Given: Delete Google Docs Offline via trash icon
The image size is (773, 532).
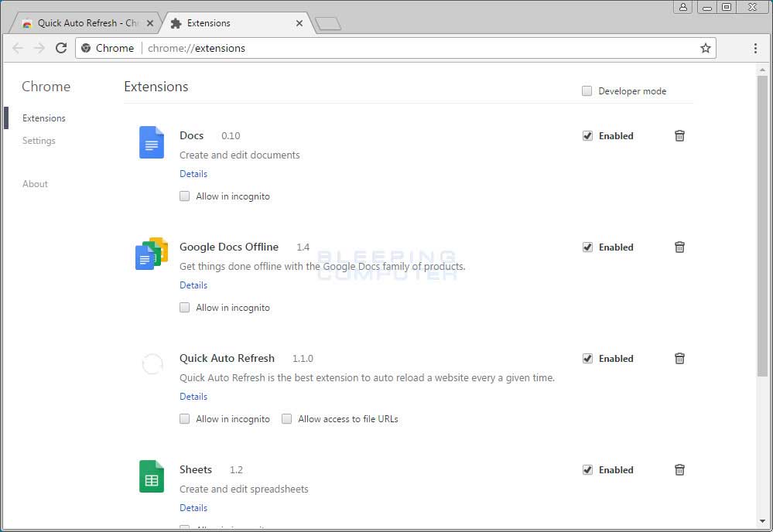Looking at the screenshot, I should coord(679,247).
